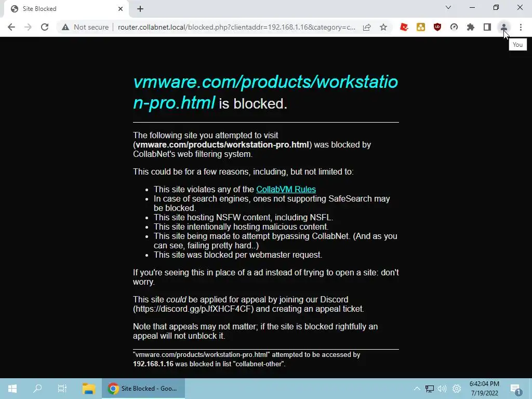Click the Discord invite URL text
Image resolution: width=532 pixels, height=399 pixels.
[x=193, y=309]
